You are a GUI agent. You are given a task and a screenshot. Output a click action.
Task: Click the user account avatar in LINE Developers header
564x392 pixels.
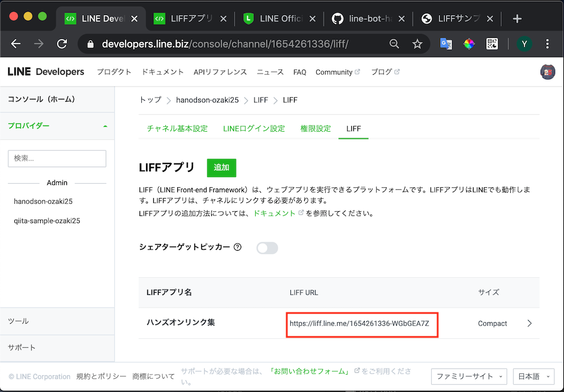[x=547, y=72]
